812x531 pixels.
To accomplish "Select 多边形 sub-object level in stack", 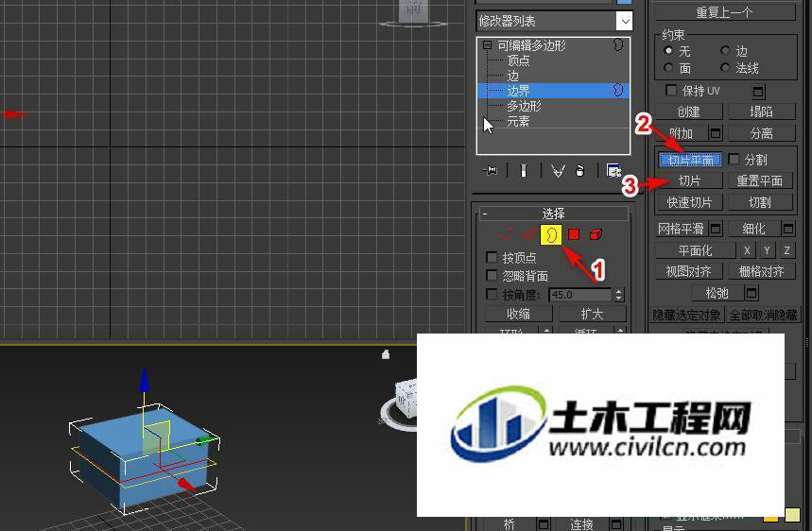I will coord(524,106).
